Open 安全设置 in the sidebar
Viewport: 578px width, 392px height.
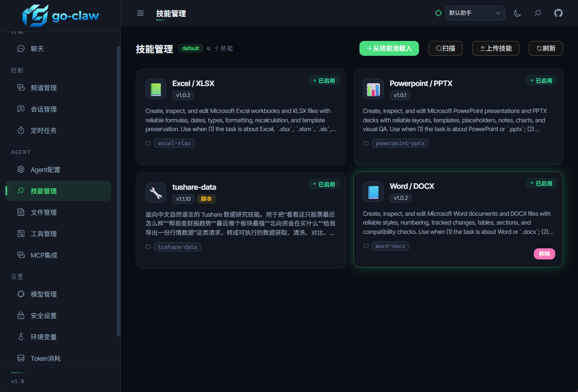pos(58,315)
